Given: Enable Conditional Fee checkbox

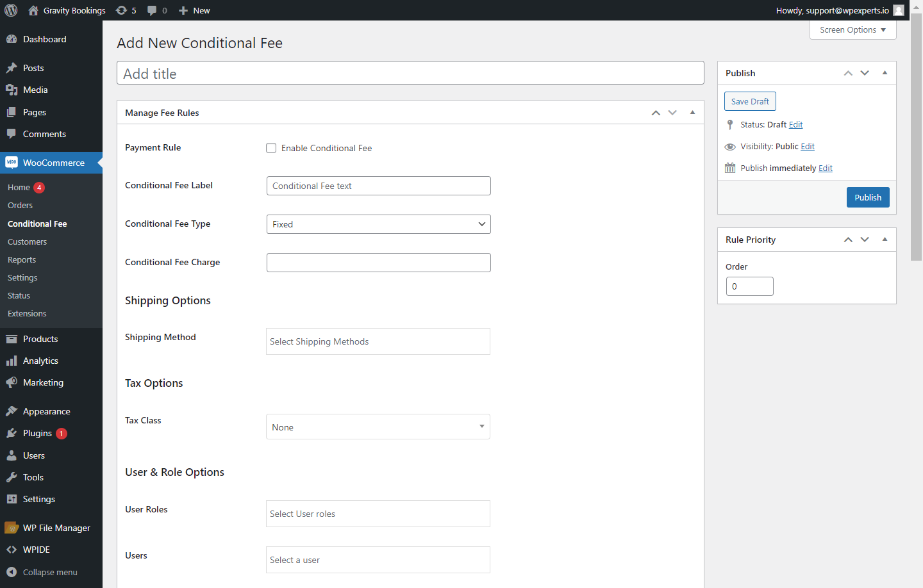Looking at the screenshot, I should (271, 148).
